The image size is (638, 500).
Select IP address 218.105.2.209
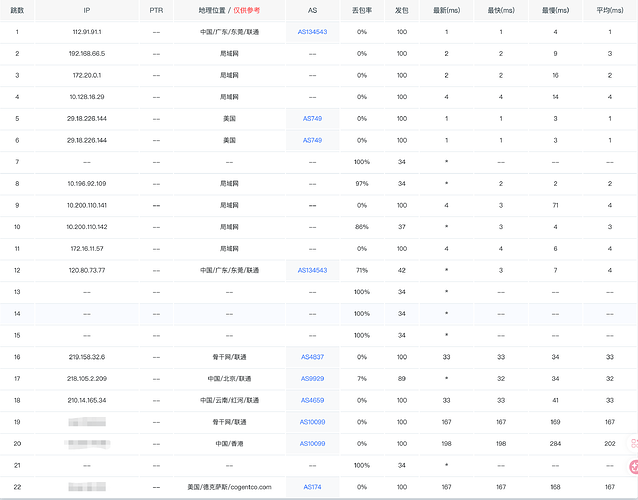coord(87,378)
